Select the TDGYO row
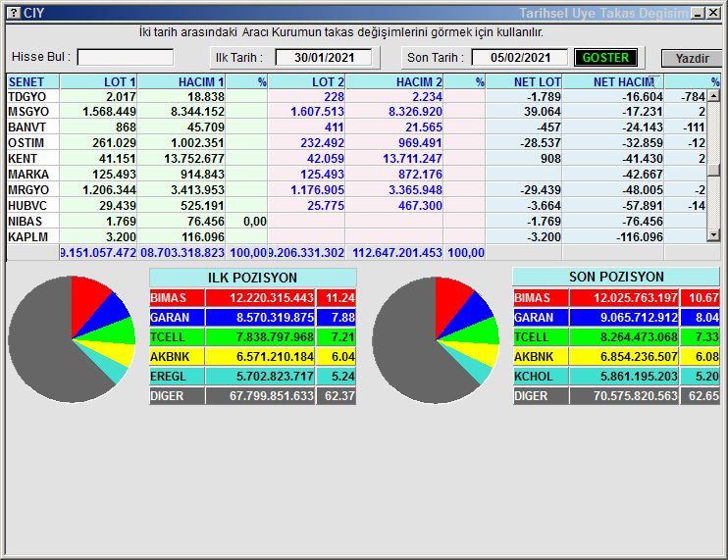This screenshot has height=560, width=728. point(356,96)
